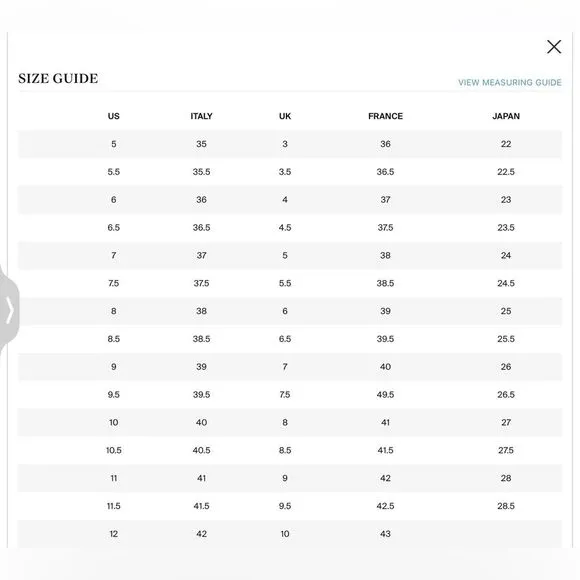This screenshot has width=580, height=580.
Task: Click the FRANCE column header
Action: pos(385,116)
